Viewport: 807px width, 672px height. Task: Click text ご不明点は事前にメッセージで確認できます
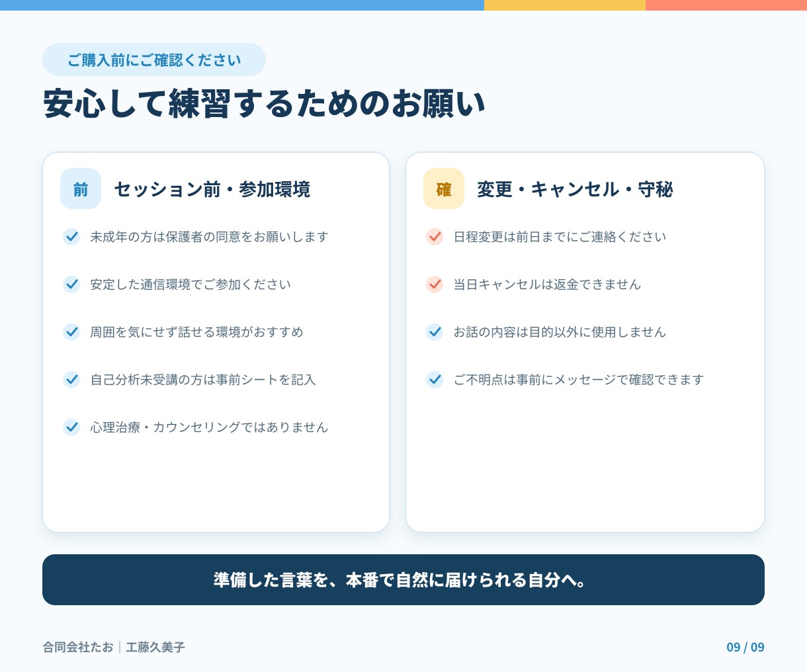(578, 380)
